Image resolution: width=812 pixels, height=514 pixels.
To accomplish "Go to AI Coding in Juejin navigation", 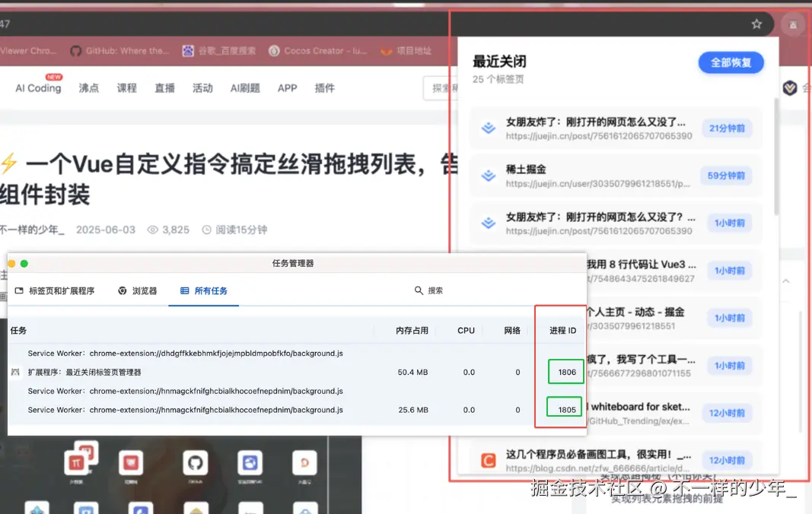I will (x=38, y=88).
